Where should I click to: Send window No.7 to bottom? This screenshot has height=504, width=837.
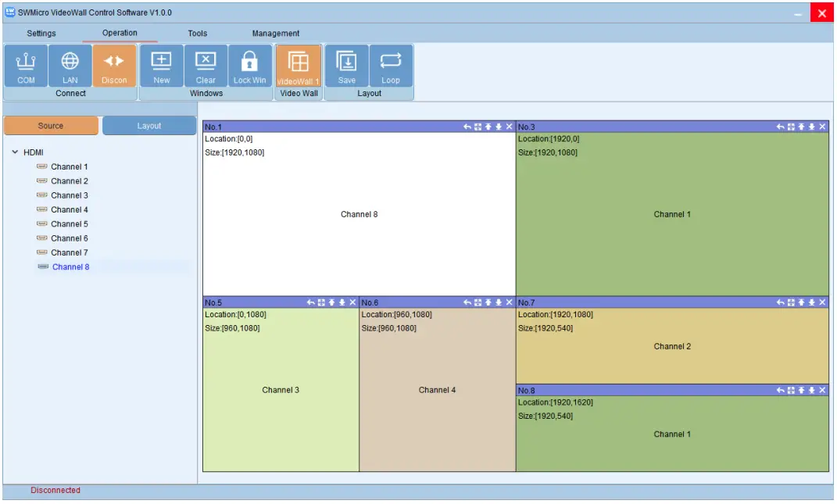[812, 302]
